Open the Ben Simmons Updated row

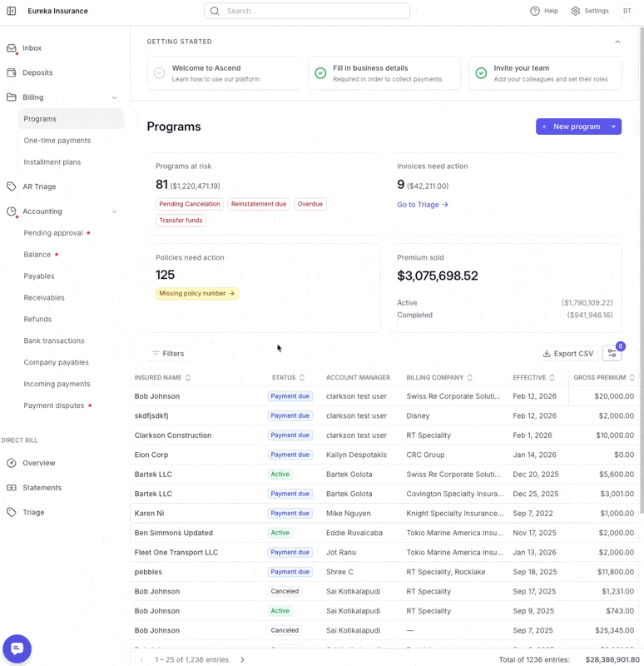[x=384, y=533]
